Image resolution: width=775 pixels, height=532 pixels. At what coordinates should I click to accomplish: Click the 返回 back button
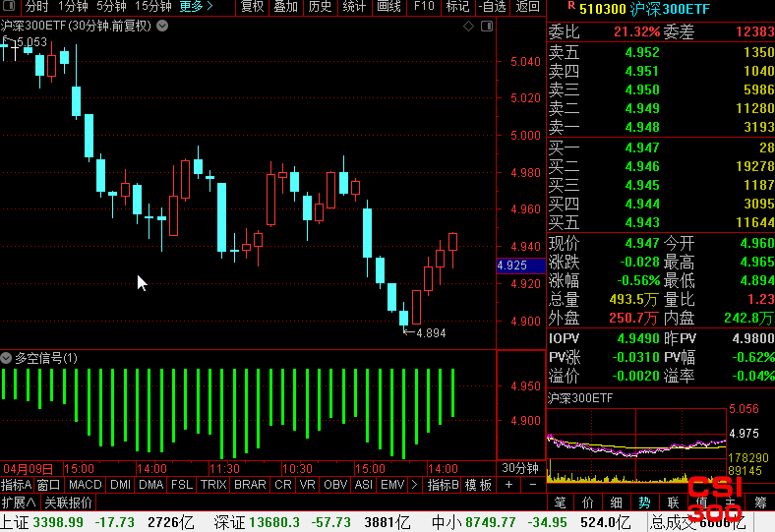click(527, 7)
